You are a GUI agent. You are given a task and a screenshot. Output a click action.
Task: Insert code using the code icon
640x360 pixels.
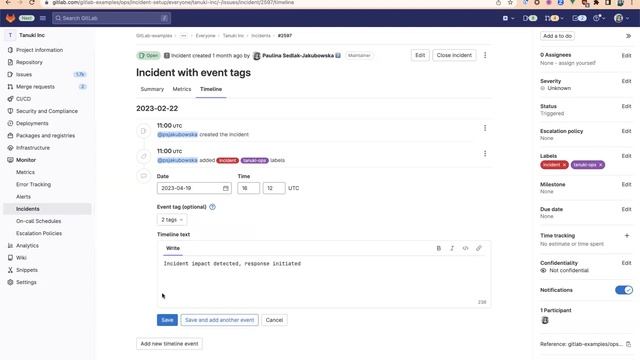click(465, 248)
